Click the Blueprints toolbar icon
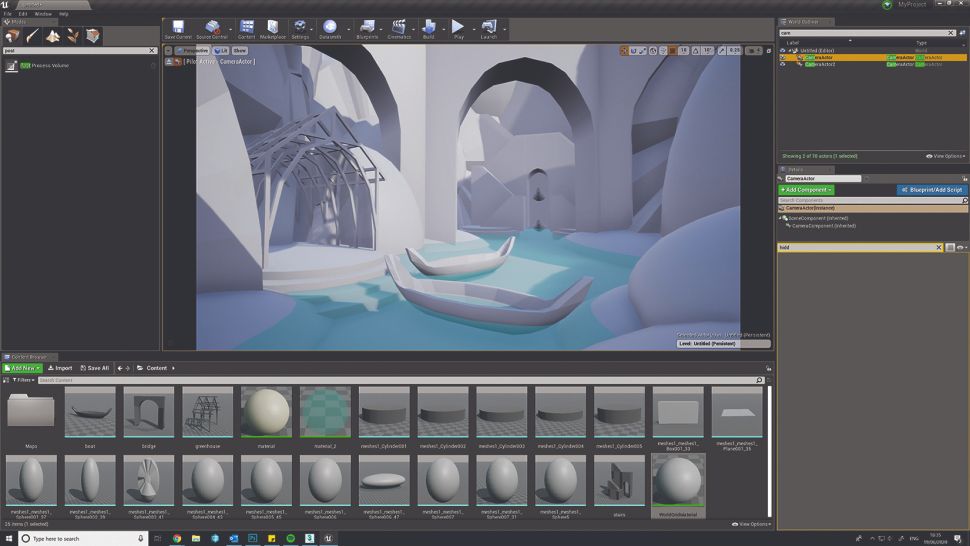The height and width of the screenshot is (546, 970). click(367, 28)
